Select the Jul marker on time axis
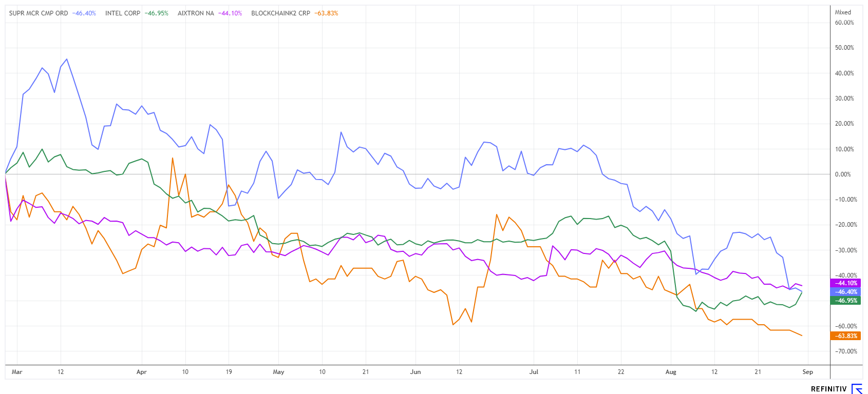The width and height of the screenshot is (868, 394). 534,372
